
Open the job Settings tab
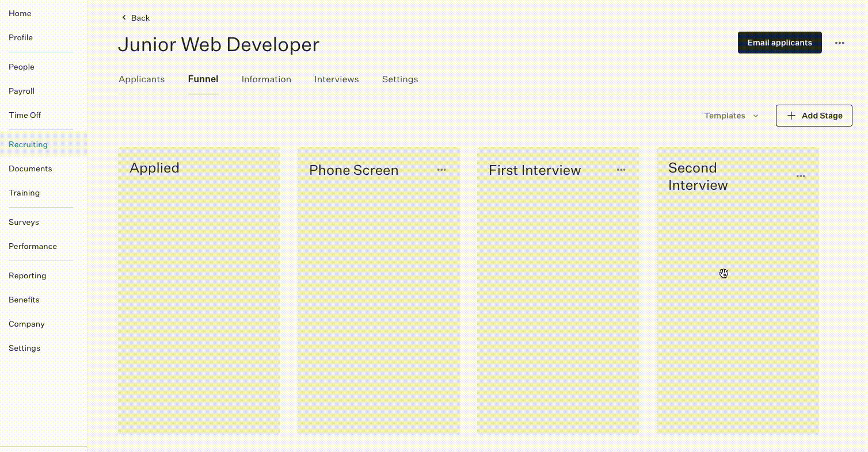[400, 79]
